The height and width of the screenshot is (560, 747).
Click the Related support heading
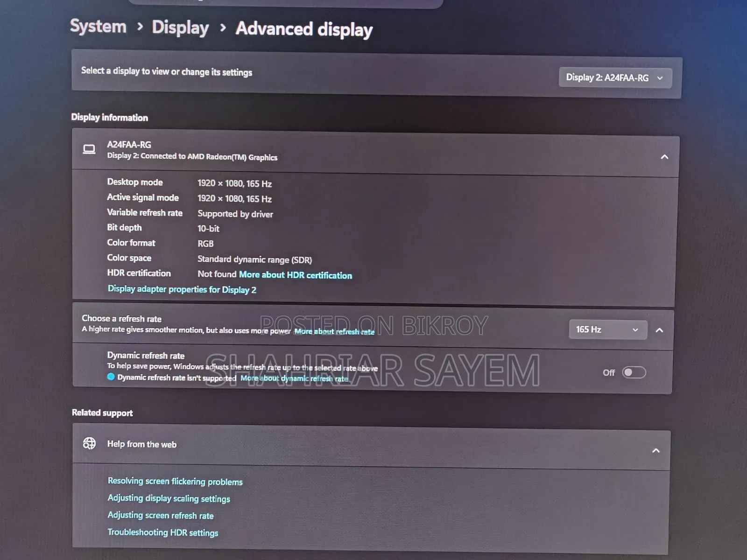pos(102,413)
